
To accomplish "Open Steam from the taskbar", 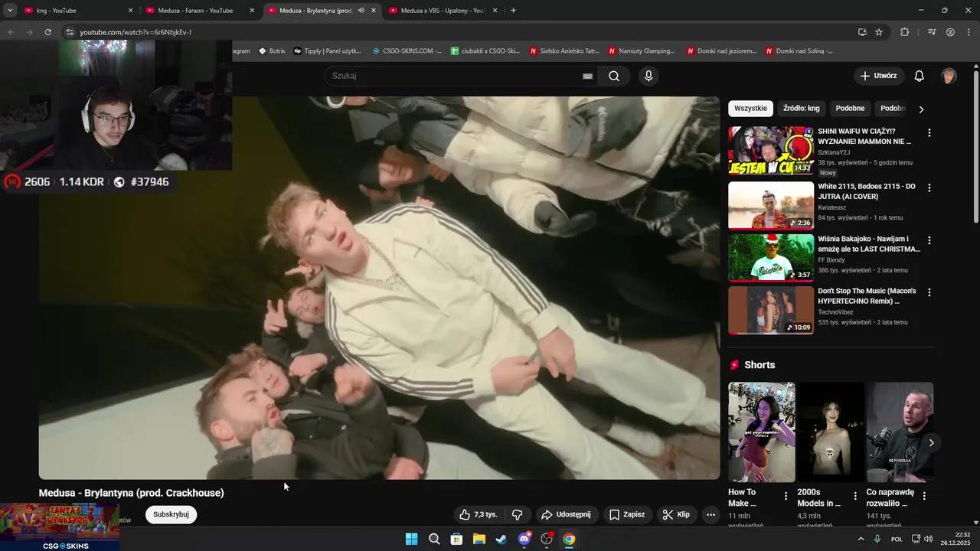I will (x=501, y=539).
